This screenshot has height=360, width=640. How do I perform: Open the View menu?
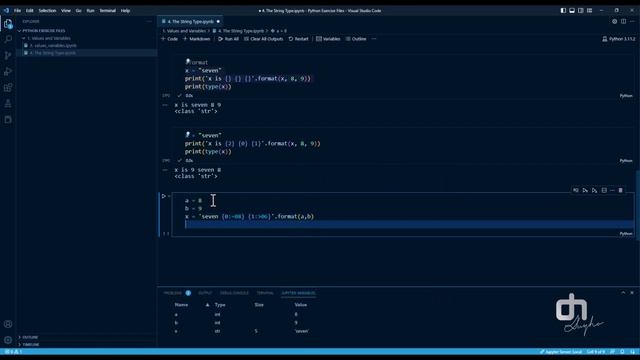(66, 11)
